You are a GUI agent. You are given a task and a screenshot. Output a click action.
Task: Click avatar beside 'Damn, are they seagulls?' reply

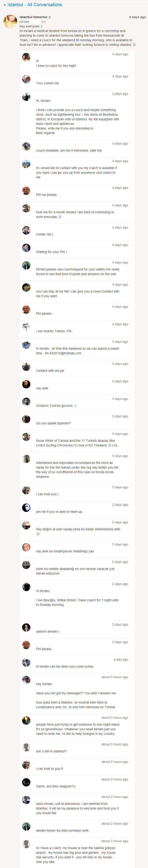coord(26,782)
